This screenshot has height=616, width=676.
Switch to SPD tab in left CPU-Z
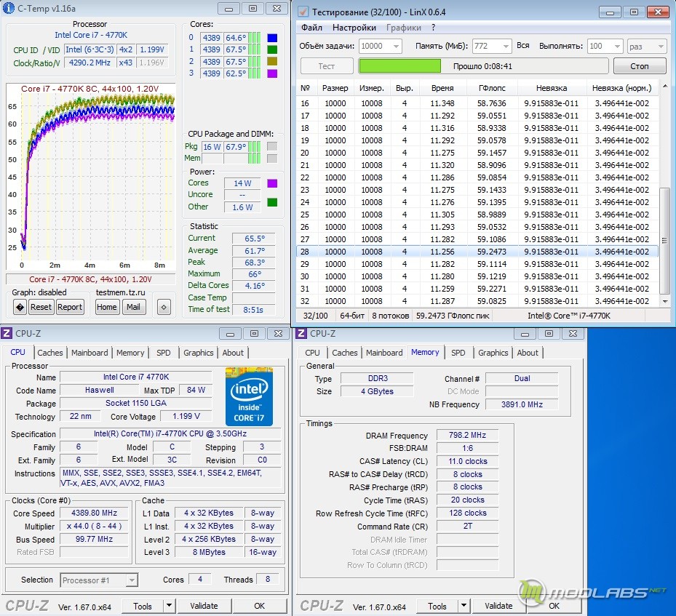tap(164, 353)
